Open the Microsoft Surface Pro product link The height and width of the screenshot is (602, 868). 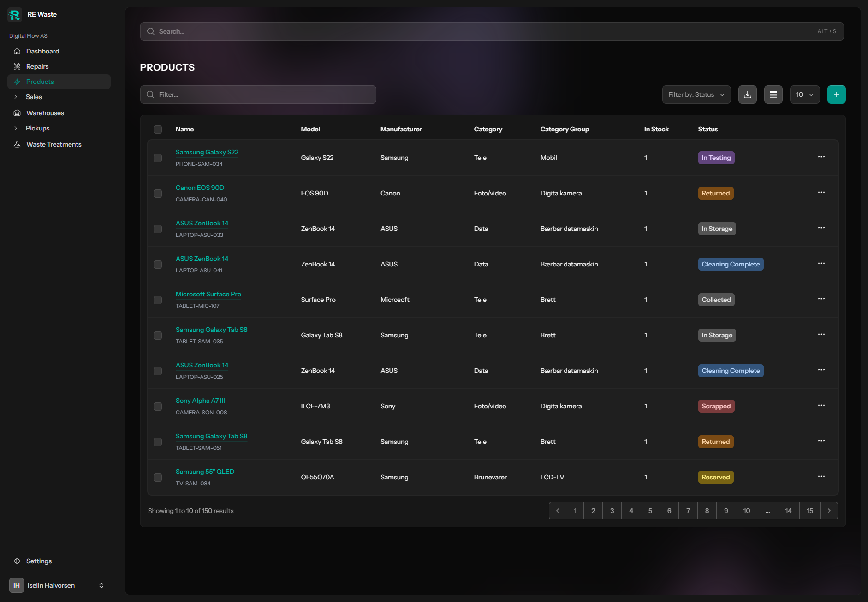(208, 294)
